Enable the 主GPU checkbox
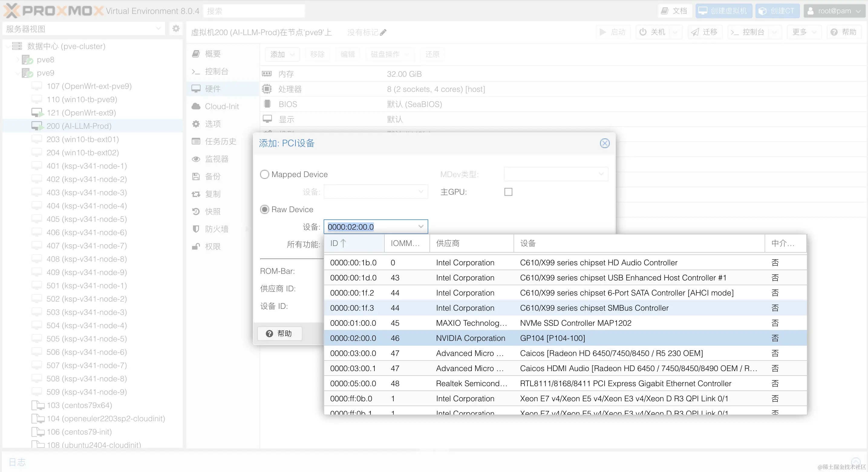Image resolution: width=868 pixels, height=472 pixels. [508, 192]
